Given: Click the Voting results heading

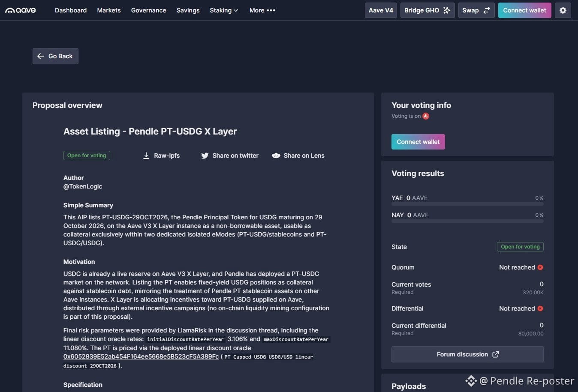Looking at the screenshot, I should click(418, 174).
